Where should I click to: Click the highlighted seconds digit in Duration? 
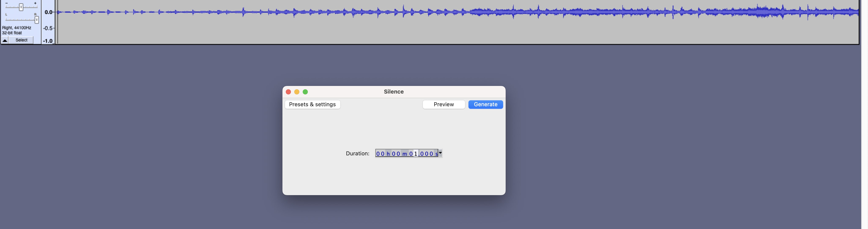[416, 154]
